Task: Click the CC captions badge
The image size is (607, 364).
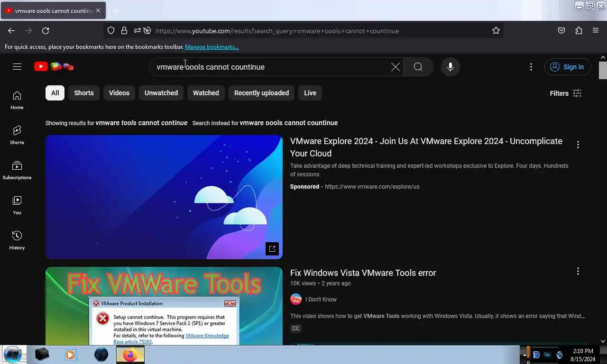Action: [296, 328]
